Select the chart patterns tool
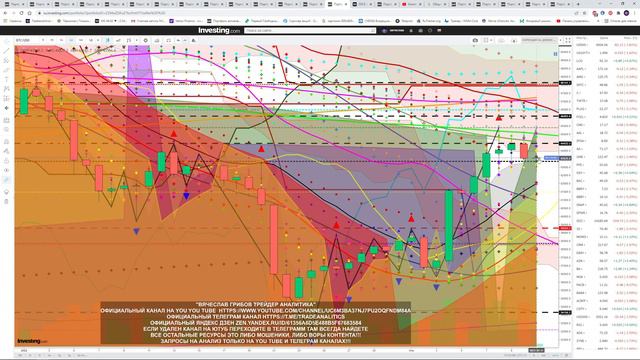 (7, 89)
